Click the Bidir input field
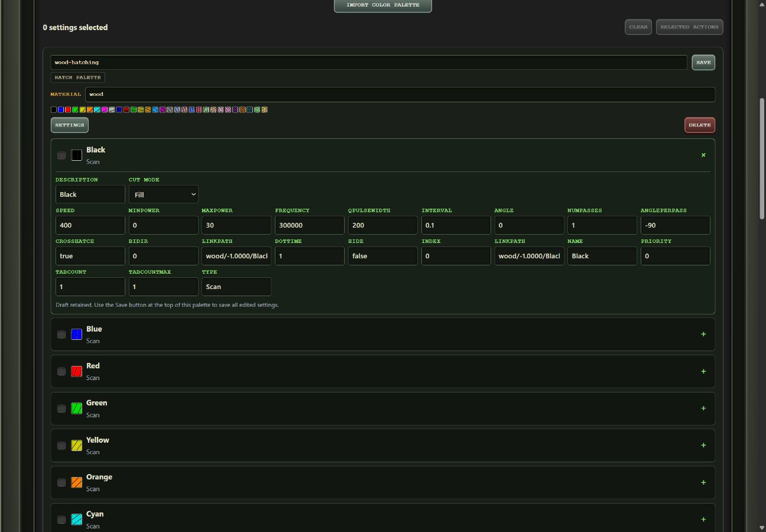The height and width of the screenshot is (532, 766). (164, 256)
